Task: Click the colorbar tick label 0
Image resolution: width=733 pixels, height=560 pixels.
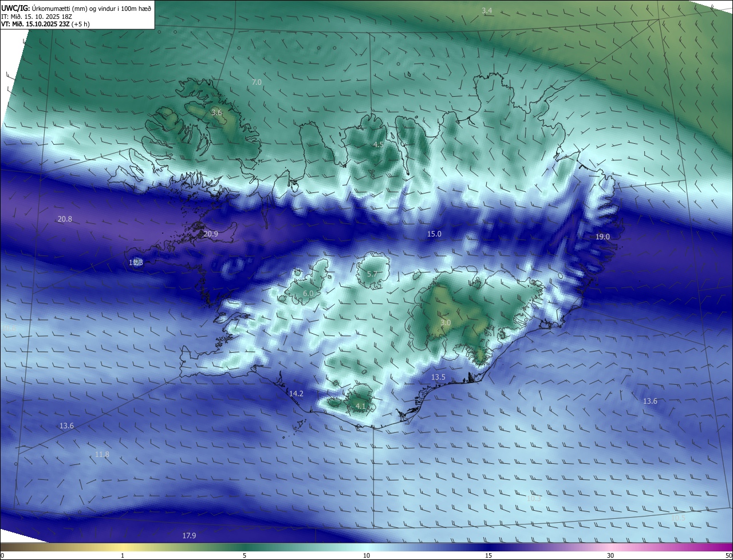Action: pos(2,555)
